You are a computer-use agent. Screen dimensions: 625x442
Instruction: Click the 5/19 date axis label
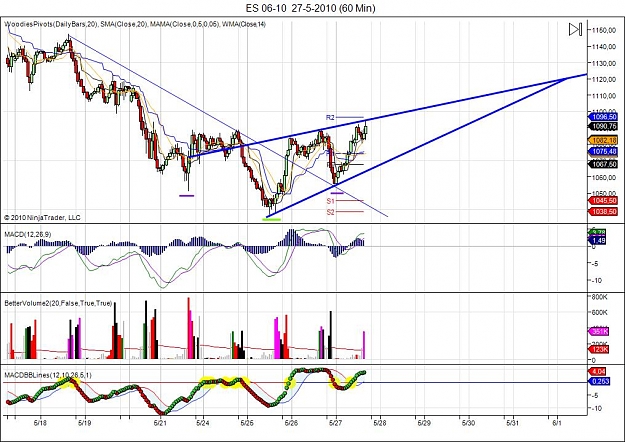tap(84, 422)
